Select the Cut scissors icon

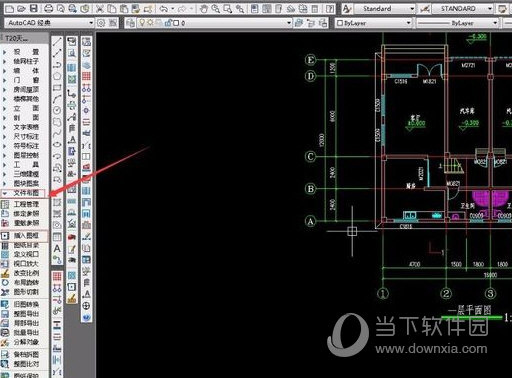pos(99,9)
